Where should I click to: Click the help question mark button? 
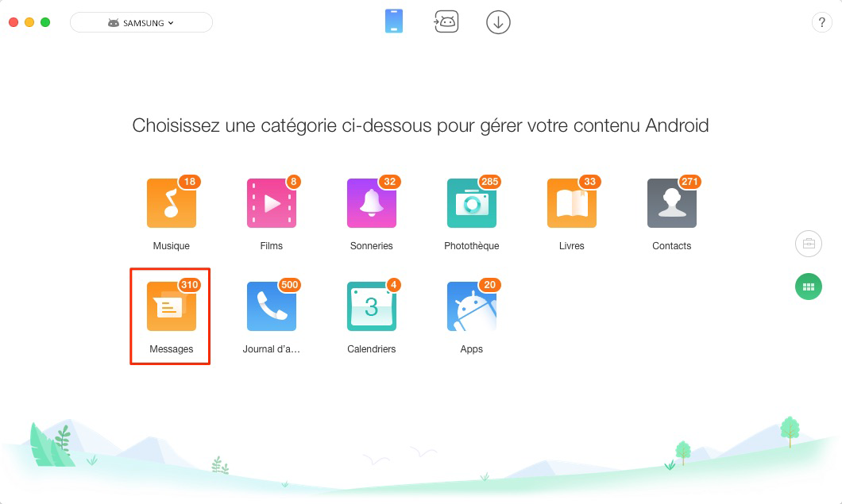click(x=821, y=22)
